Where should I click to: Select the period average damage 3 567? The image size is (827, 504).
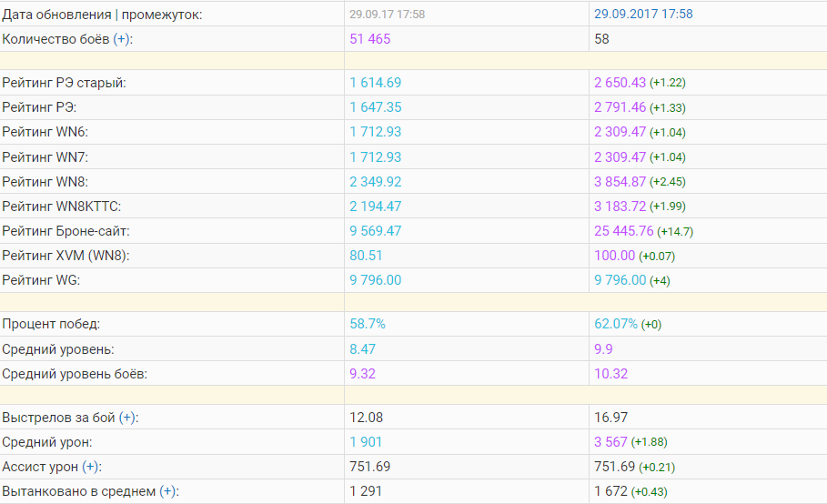pyautogui.click(x=610, y=442)
